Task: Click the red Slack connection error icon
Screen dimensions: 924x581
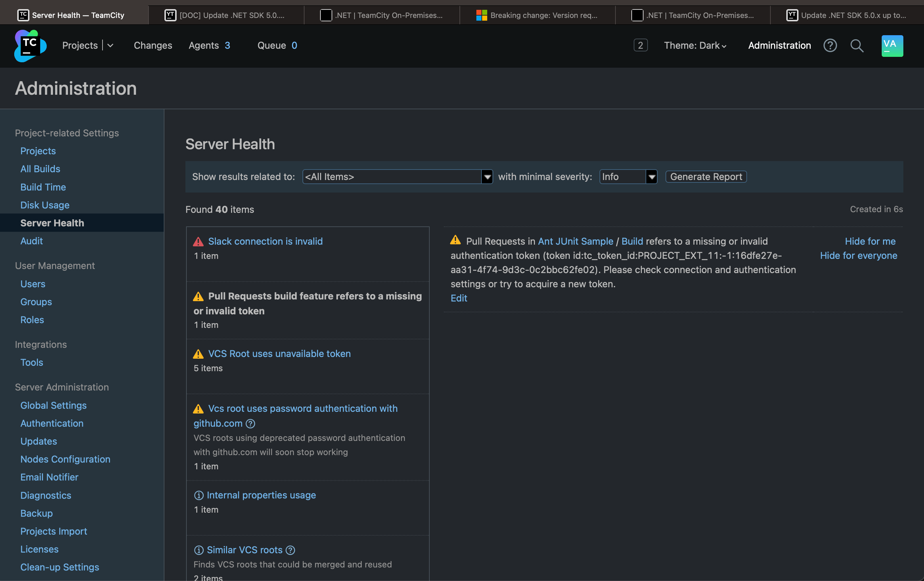Action: pyautogui.click(x=198, y=242)
